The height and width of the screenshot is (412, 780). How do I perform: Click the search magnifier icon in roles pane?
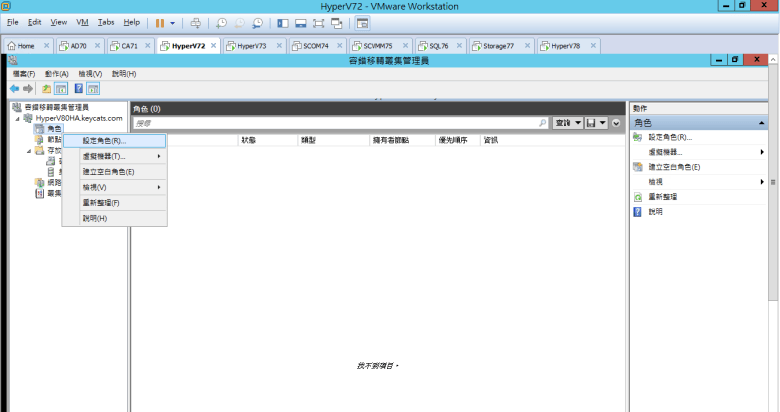coord(543,122)
